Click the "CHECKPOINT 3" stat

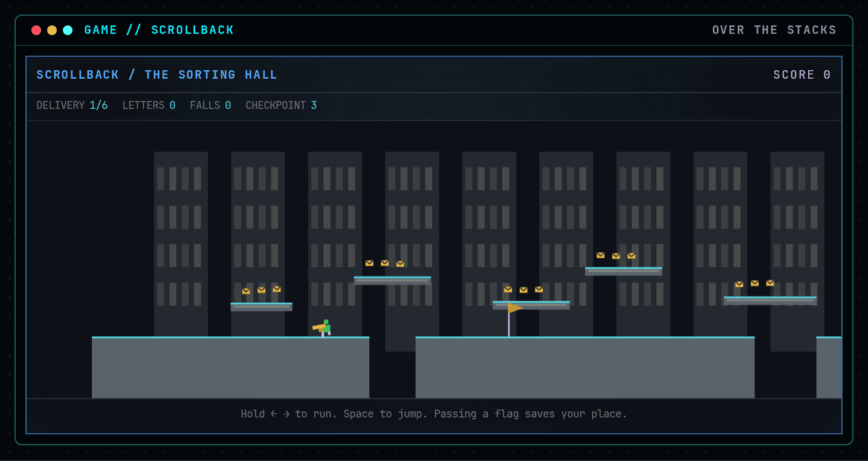point(281,105)
